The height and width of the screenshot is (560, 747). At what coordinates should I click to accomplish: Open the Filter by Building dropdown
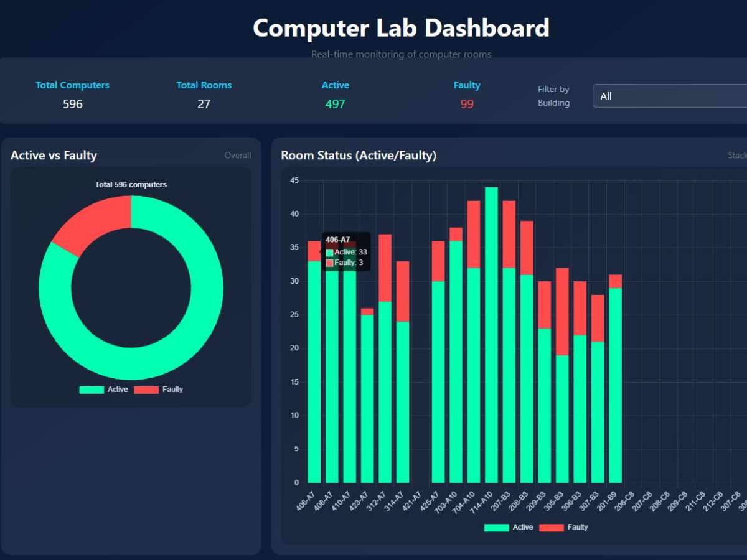pos(669,96)
